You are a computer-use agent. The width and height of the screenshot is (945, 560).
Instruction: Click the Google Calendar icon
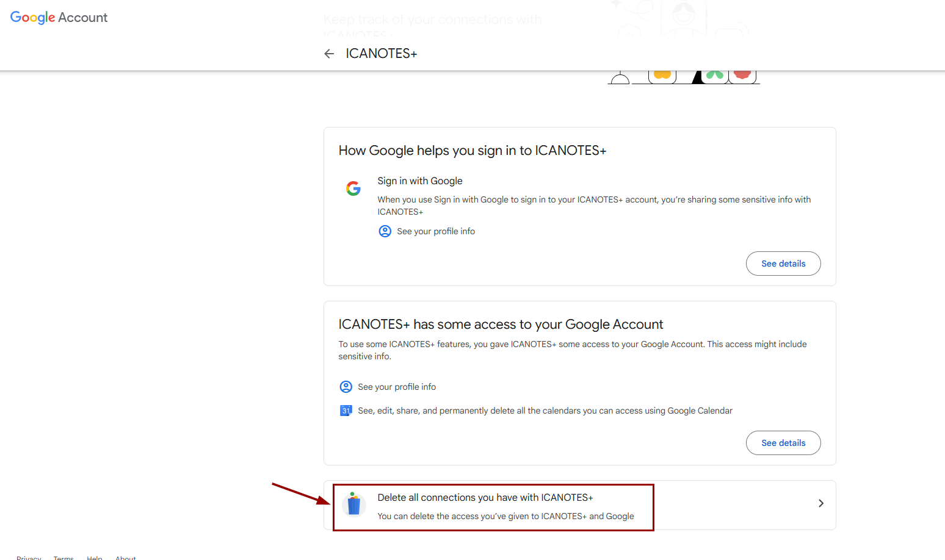pyautogui.click(x=346, y=411)
